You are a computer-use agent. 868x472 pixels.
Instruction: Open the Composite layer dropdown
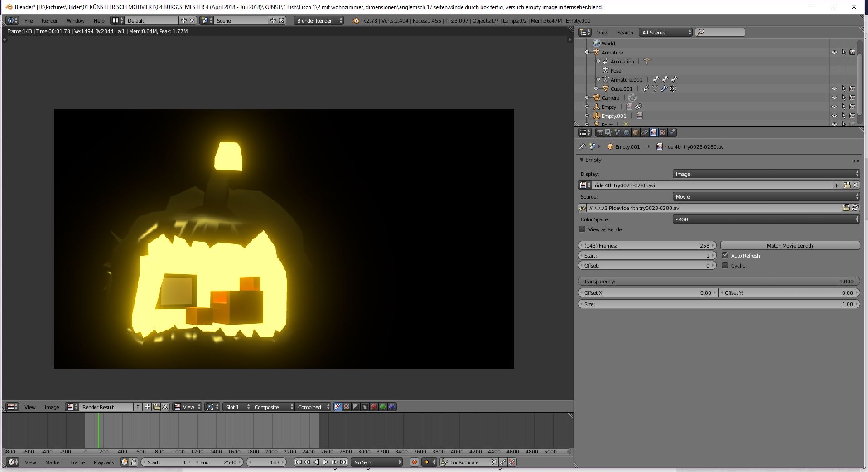pos(273,407)
